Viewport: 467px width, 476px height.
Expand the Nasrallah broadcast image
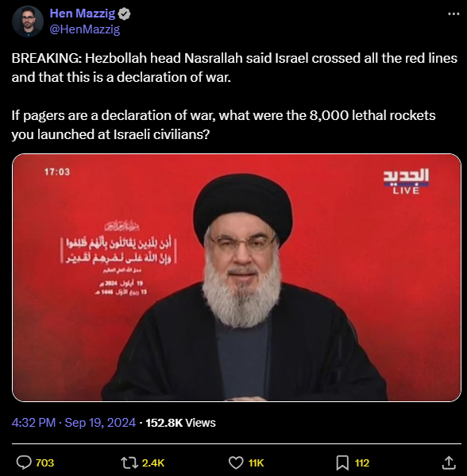tap(237, 277)
